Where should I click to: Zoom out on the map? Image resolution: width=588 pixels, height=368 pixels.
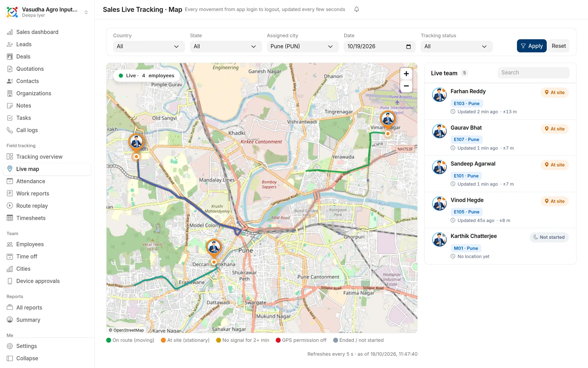(x=406, y=86)
